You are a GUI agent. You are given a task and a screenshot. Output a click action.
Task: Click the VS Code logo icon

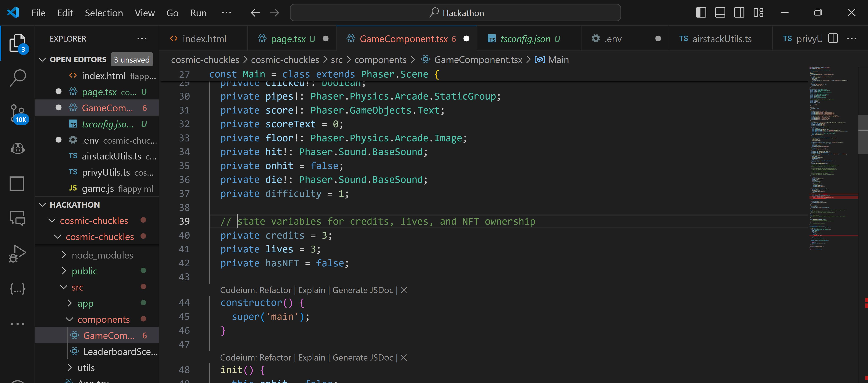[x=13, y=13]
